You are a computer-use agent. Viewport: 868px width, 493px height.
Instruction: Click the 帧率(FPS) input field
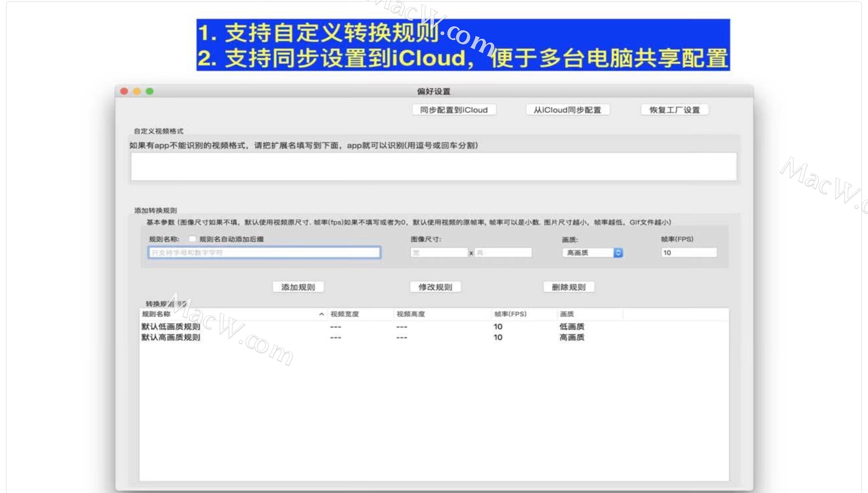click(x=689, y=252)
